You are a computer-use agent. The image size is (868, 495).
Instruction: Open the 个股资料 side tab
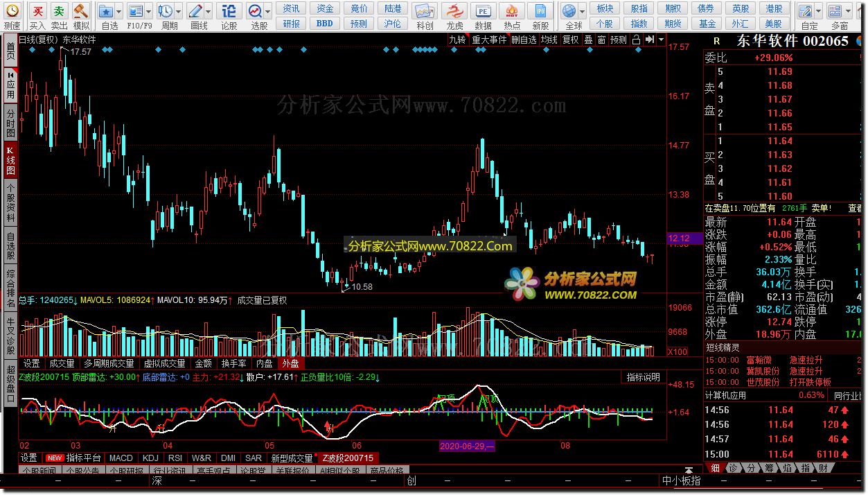pyautogui.click(x=10, y=203)
